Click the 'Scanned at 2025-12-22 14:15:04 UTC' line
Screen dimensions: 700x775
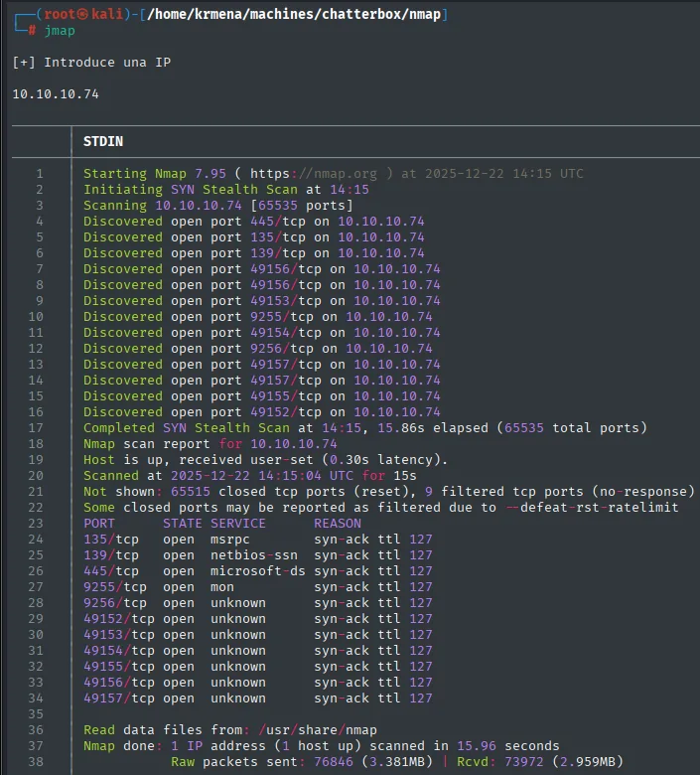[x=249, y=476]
